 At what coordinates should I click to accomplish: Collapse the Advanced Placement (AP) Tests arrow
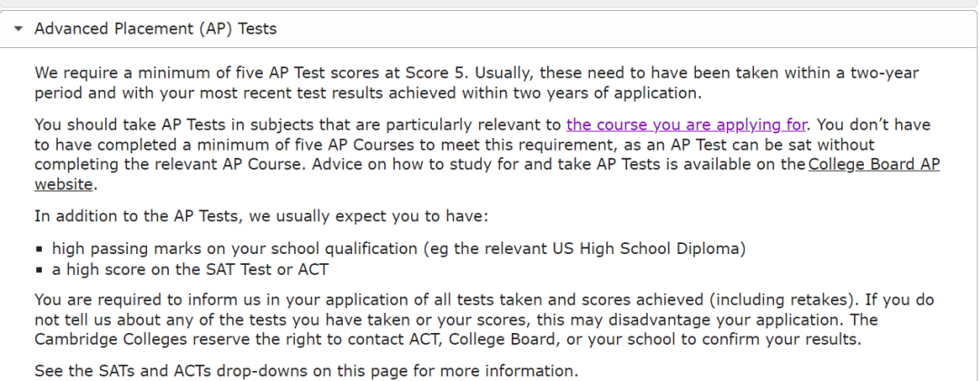(18, 29)
